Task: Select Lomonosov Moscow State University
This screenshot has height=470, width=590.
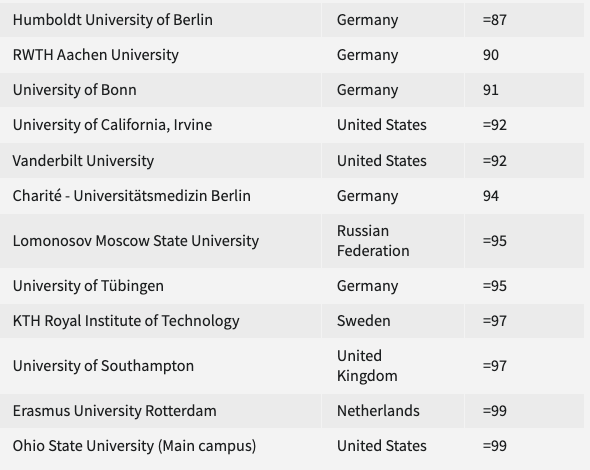Action: point(135,241)
